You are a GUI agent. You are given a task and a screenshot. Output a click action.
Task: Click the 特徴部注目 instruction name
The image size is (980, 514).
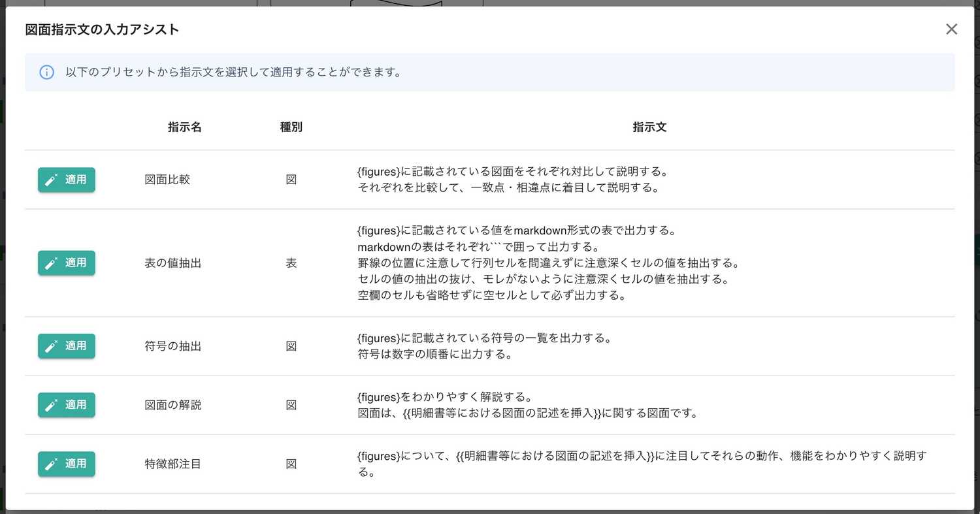[172, 464]
